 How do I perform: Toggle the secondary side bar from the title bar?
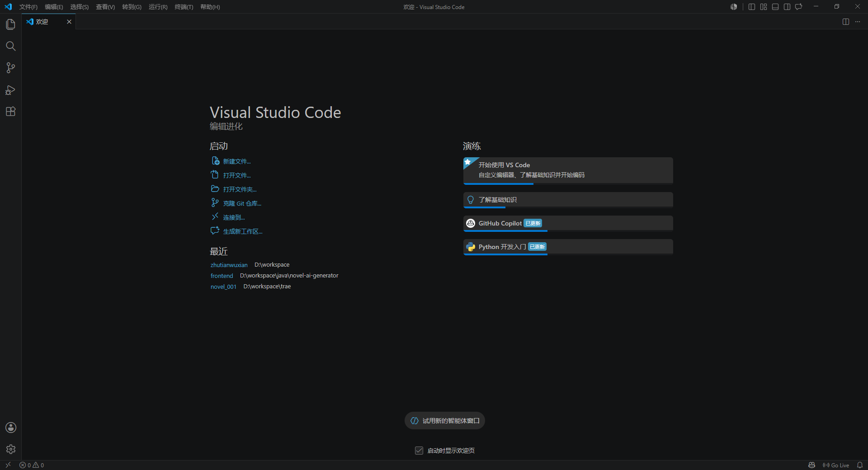(787, 7)
